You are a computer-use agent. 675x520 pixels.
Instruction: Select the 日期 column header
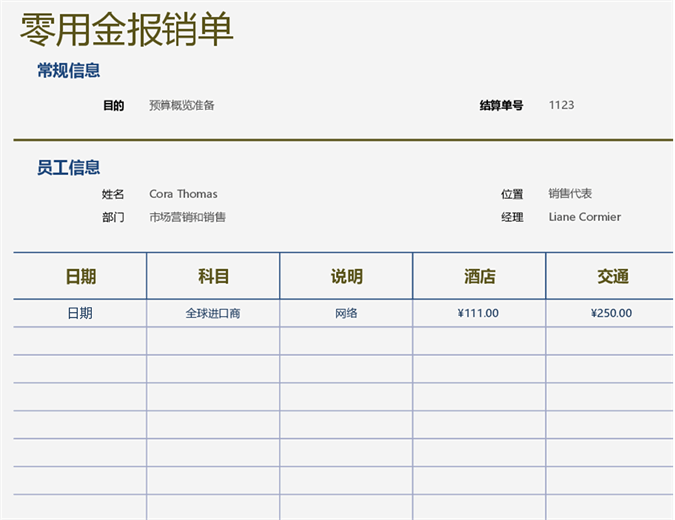coord(80,277)
